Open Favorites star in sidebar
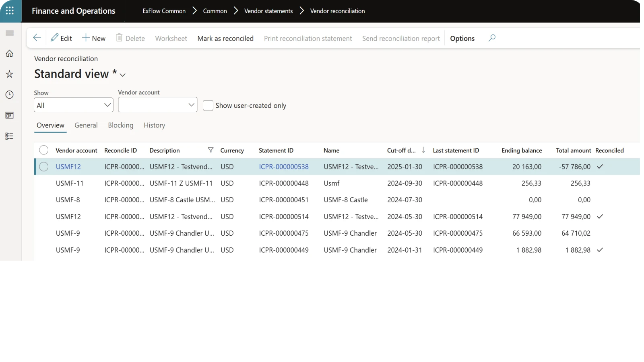 [x=10, y=74]
